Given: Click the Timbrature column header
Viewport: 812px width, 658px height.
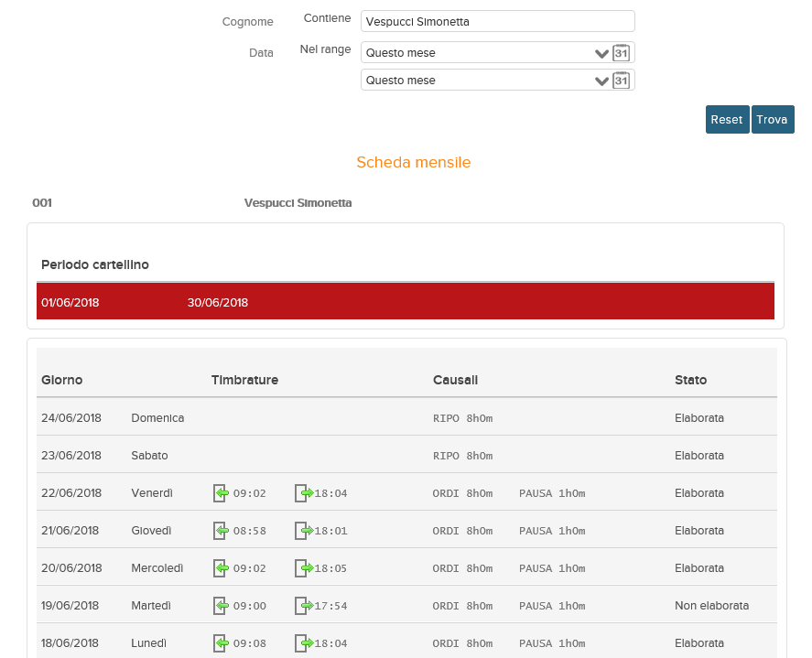Looking at the screenshot, I should [244, 380].
